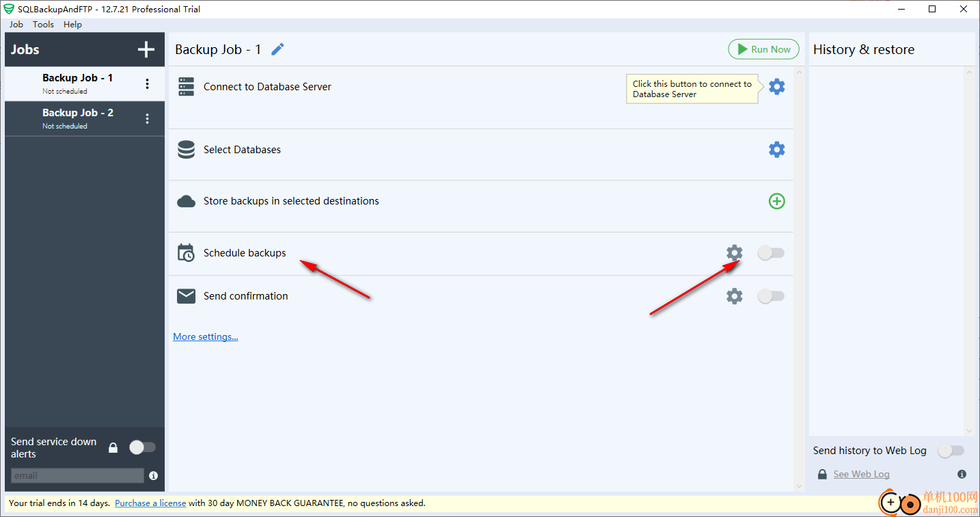The height and width of the screenshot is (517, 980).
Task: Minimize the SQLBackupAndFTP window
Action: [901, 9]
